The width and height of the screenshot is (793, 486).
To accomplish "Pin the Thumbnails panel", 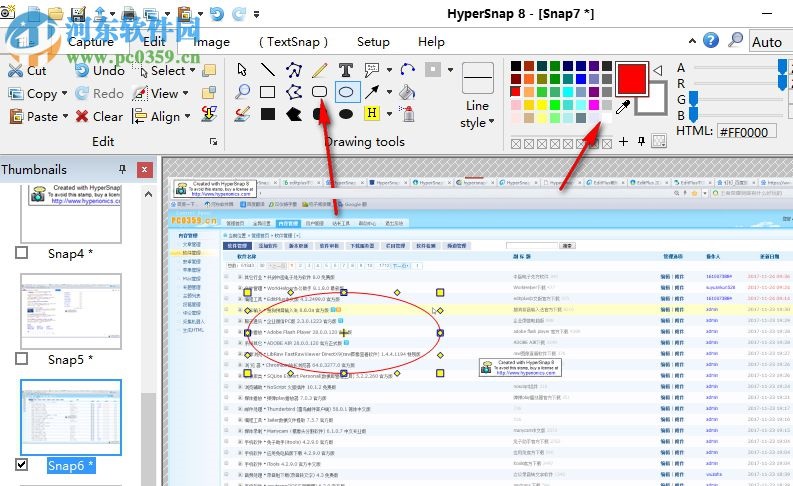I will (122, 169).
